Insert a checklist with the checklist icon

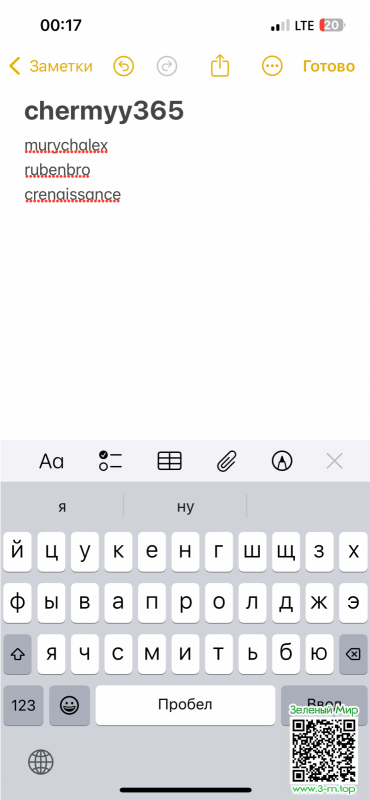(111, 461)
